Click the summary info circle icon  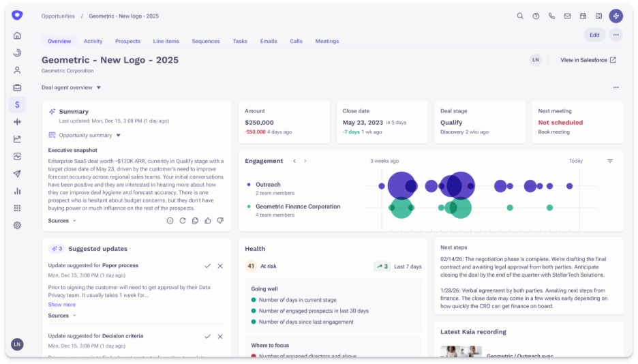pyautogui.click(x=170, y=220)
